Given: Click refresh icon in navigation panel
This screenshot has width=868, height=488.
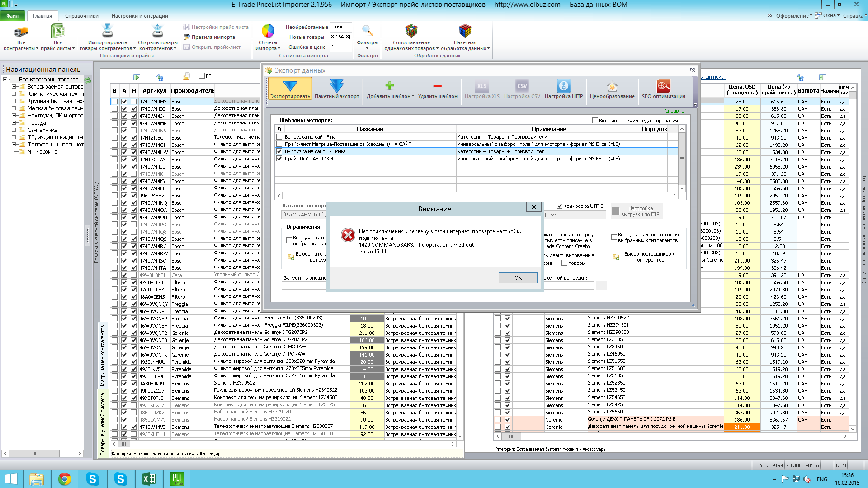Looking at the screenshot, I should point(88,80).
